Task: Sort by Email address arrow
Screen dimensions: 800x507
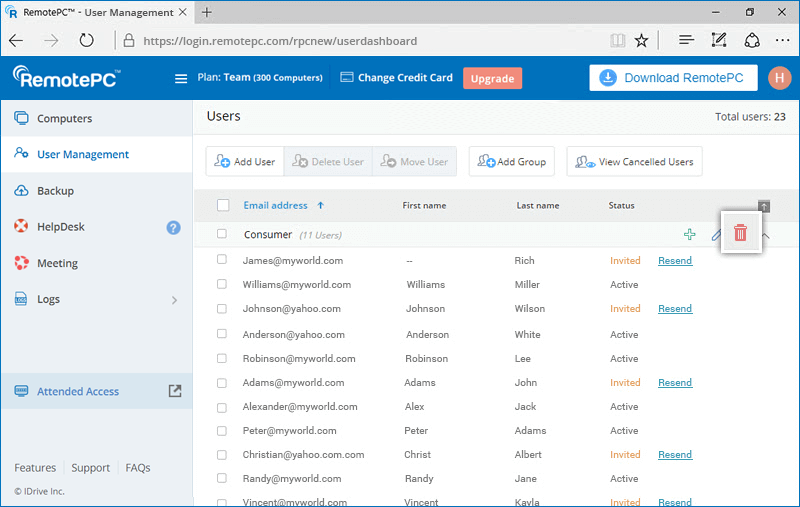Action: (x=320, y=205)
